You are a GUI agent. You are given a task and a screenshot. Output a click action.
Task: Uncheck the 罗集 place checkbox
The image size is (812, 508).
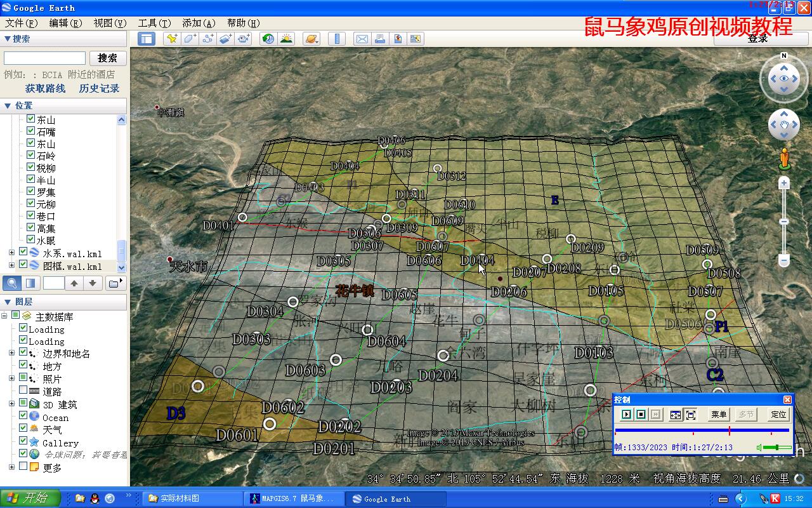click(30, 192)
